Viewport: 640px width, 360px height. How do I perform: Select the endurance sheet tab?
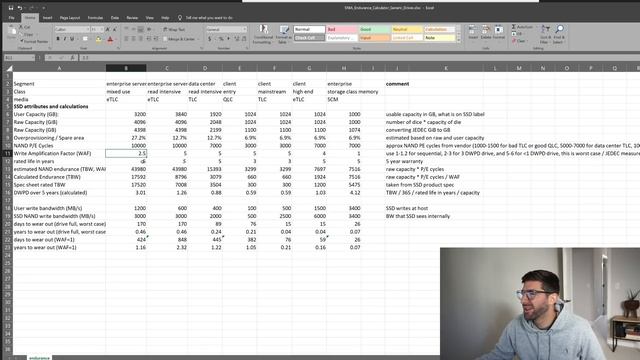[x=39, y=358]
